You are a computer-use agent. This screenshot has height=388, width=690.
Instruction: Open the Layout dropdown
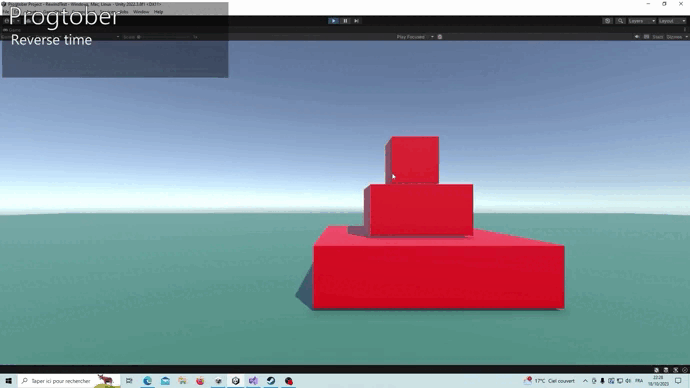coord(672,21)
